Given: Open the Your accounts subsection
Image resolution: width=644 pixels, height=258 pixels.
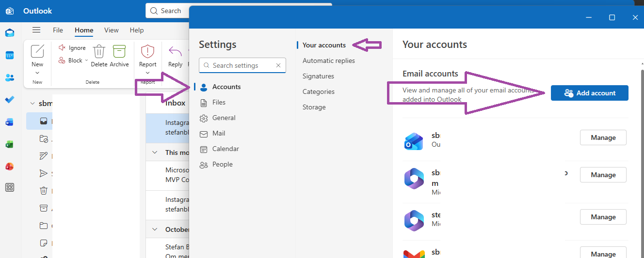Looking at the screenshot, I should 324,45.
